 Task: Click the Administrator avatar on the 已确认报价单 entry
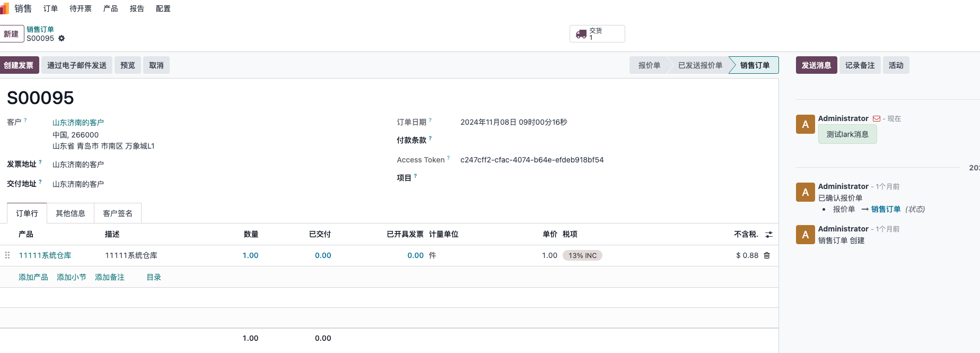pos(806,192)
